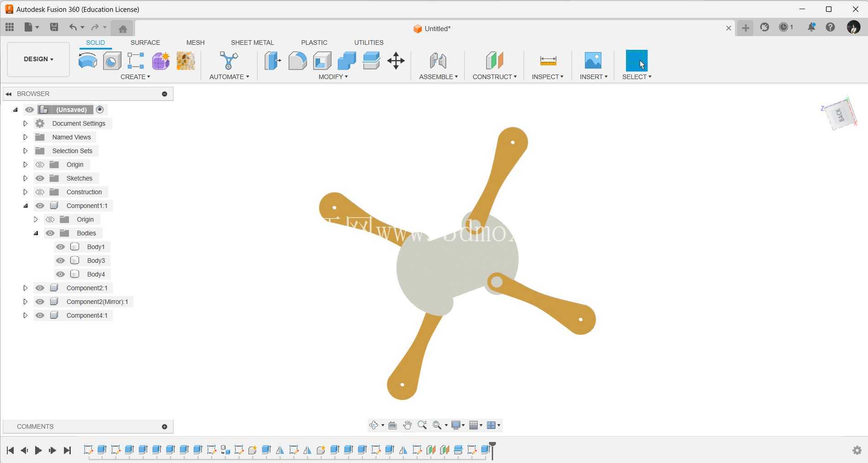The width and height of the screenshot is (868, 463).
Task: Activate the root component radio button
Action: (x=100, y=110)
